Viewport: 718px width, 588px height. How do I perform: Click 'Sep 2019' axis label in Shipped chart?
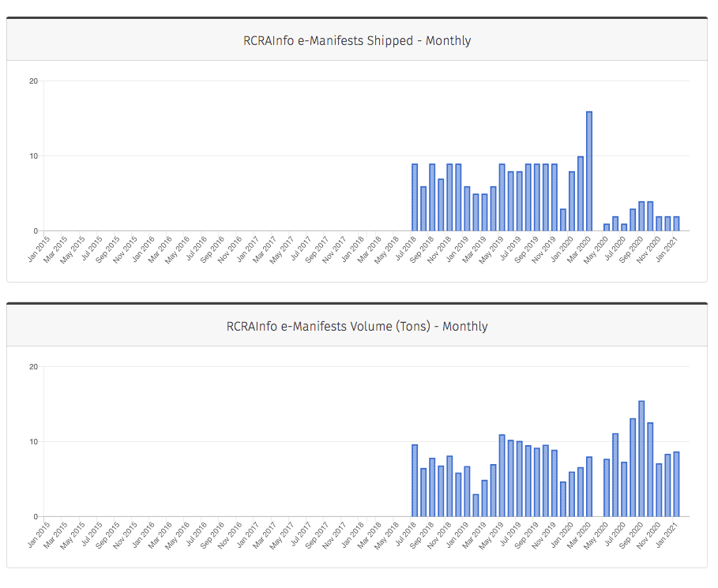click(527, 250)
